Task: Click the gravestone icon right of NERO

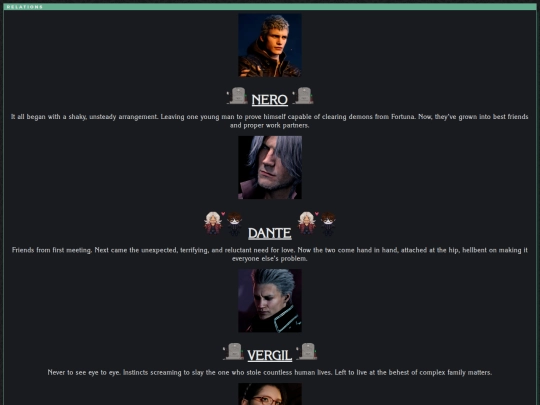Action: pyautogui.click(x=303, y=95)
